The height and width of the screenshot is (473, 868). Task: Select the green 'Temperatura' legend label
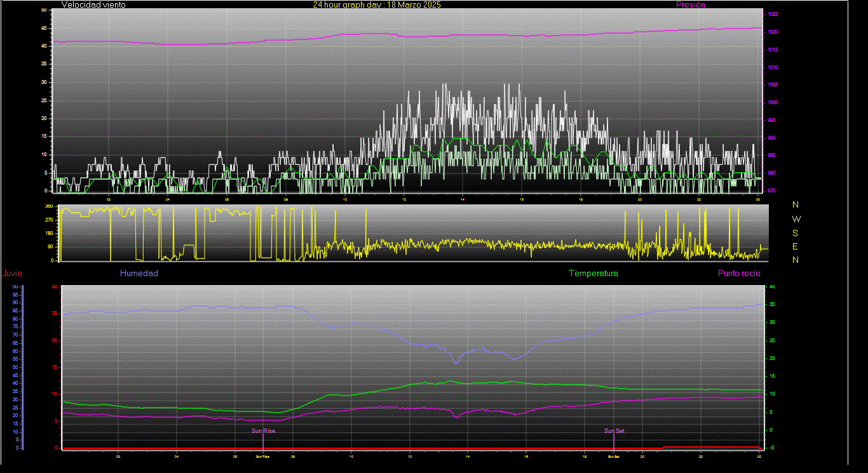tap(593, 274)
